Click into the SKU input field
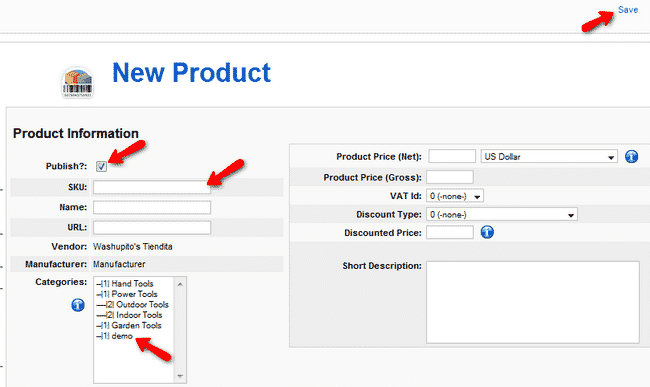Screen dimensions: 650x387 [x=152, y=187]
